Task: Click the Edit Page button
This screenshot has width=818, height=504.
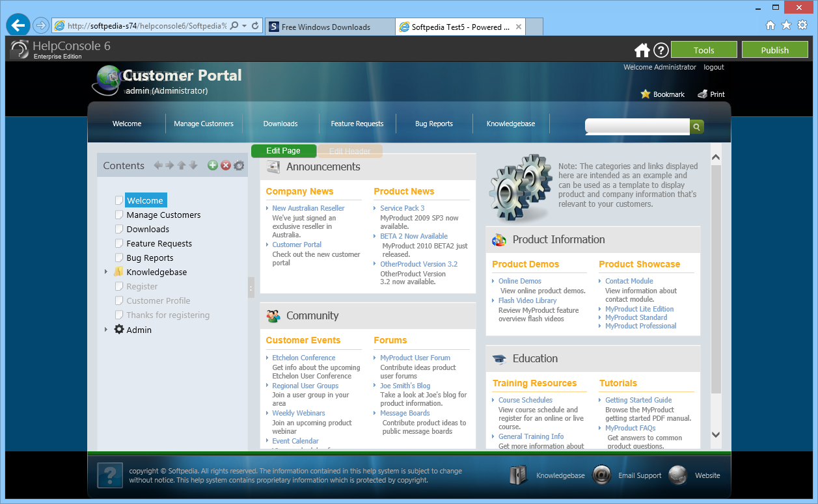Action: (x=284, y=151)
